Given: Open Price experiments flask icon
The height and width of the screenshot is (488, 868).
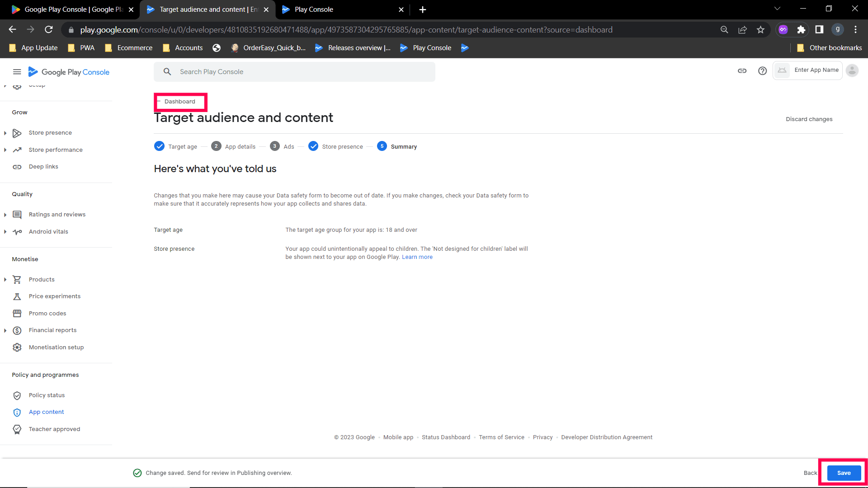Looking at the screenshot, I should [x=17, y=296].
